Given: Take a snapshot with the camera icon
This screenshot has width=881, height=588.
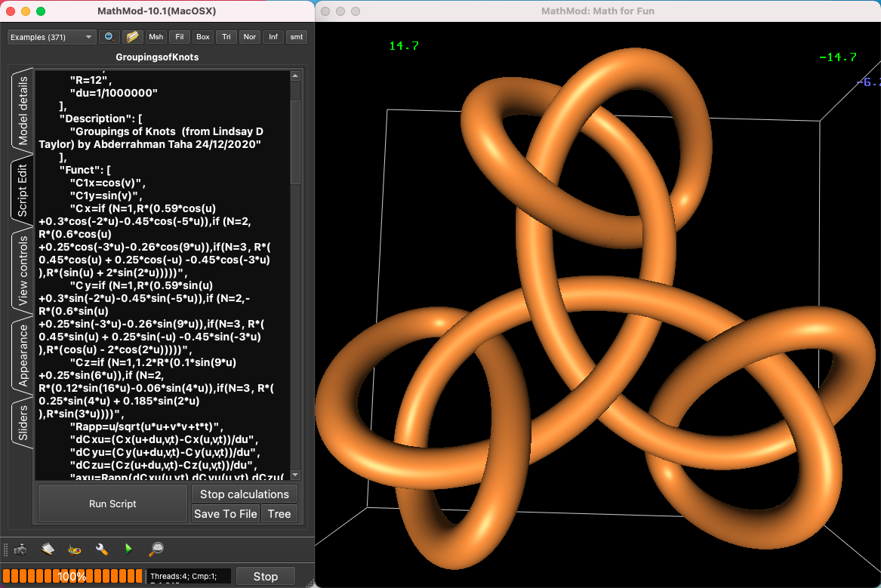Looking at the screenshot, I should point(20,550).
